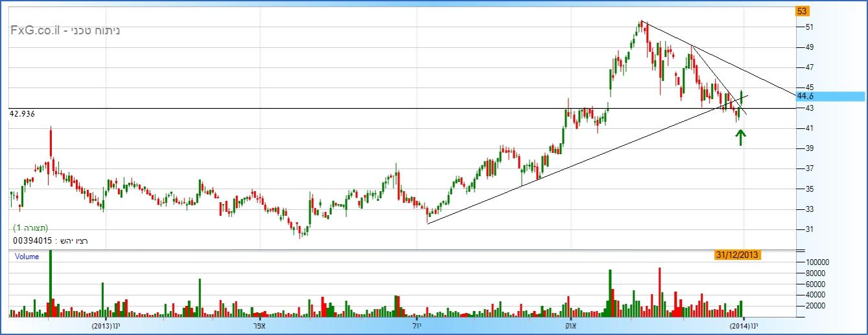Viewport: 868px width, 335px height.
Task: Select the 42.936 horizontal line label
Action: point(23,114)
